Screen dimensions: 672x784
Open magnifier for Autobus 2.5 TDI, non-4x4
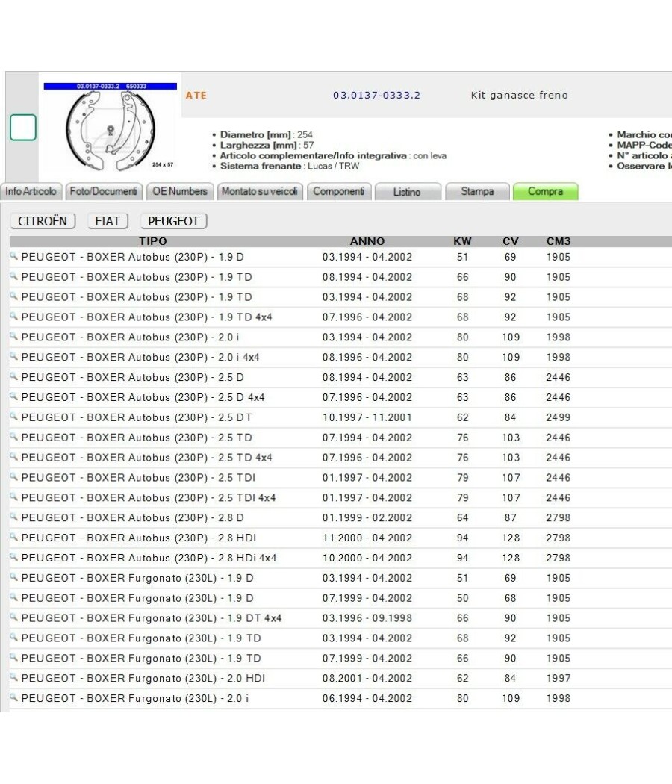point(13,477)
